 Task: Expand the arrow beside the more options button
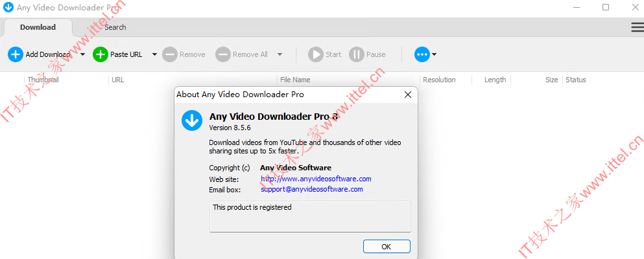click(x=434, y=54)
